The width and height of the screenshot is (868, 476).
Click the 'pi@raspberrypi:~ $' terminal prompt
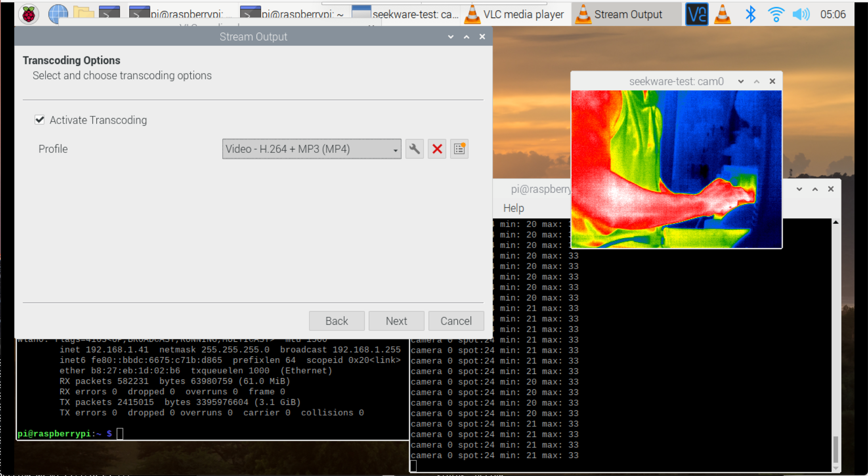(65, 434)
